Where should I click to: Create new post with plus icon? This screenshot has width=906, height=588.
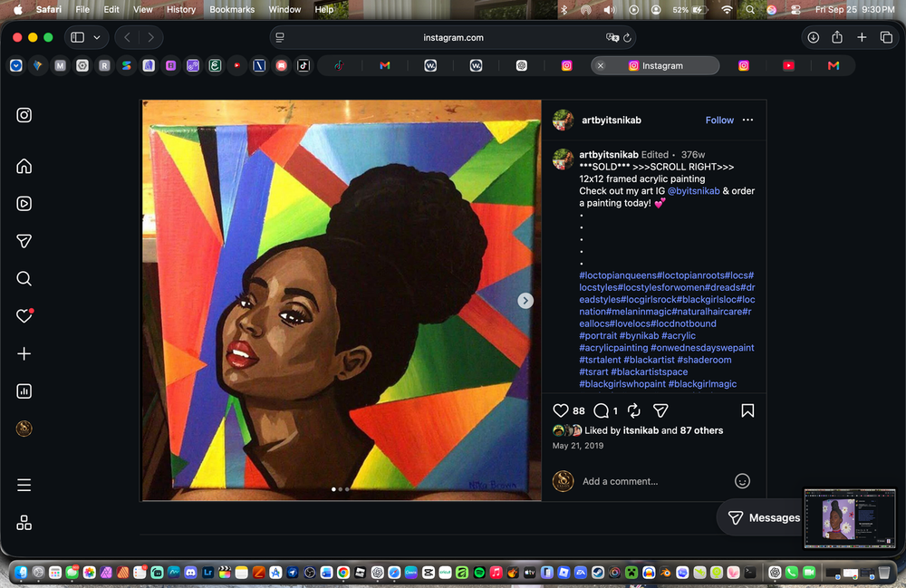point(24,353)
